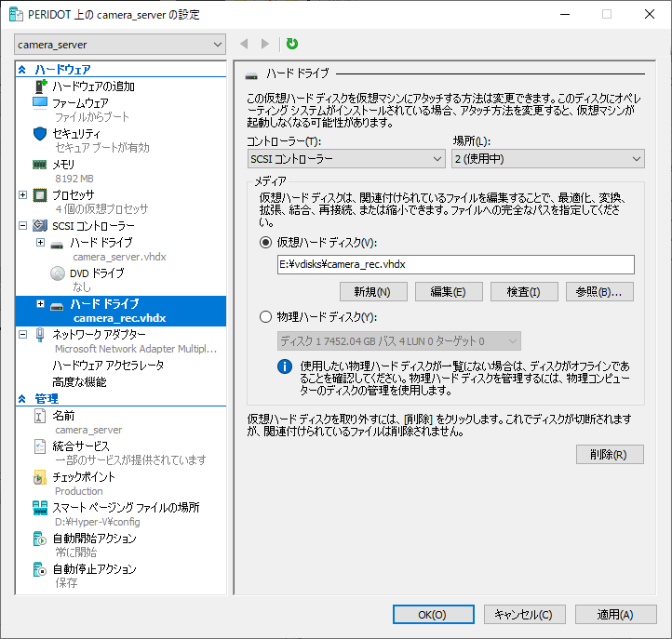Click the 削除(R) remove button
672x639 pixels.
click(x=610, y=455)
